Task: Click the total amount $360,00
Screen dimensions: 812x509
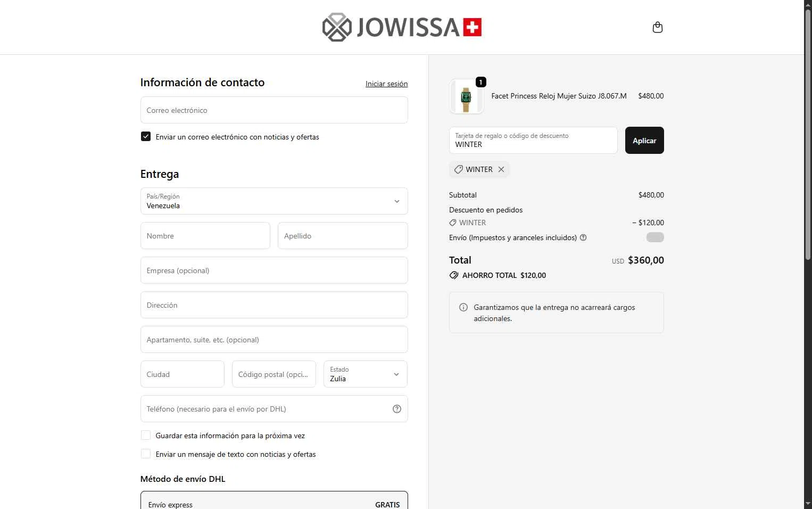Action: [x=646, y=260]
